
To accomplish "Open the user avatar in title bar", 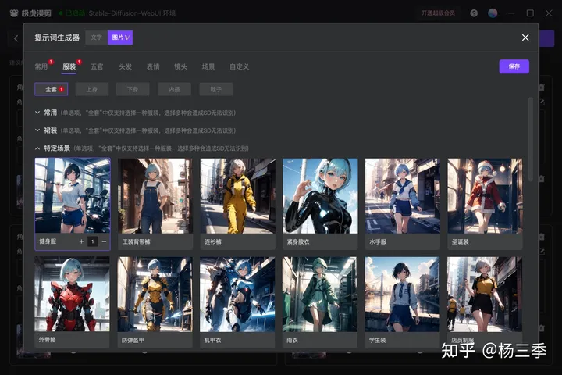I will [x=492, y=13].
